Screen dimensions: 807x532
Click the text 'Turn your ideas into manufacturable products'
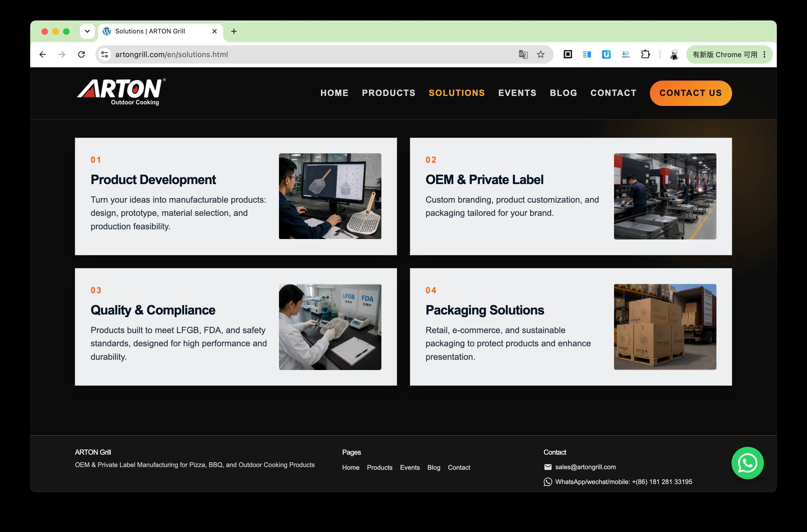coord(178,200)
